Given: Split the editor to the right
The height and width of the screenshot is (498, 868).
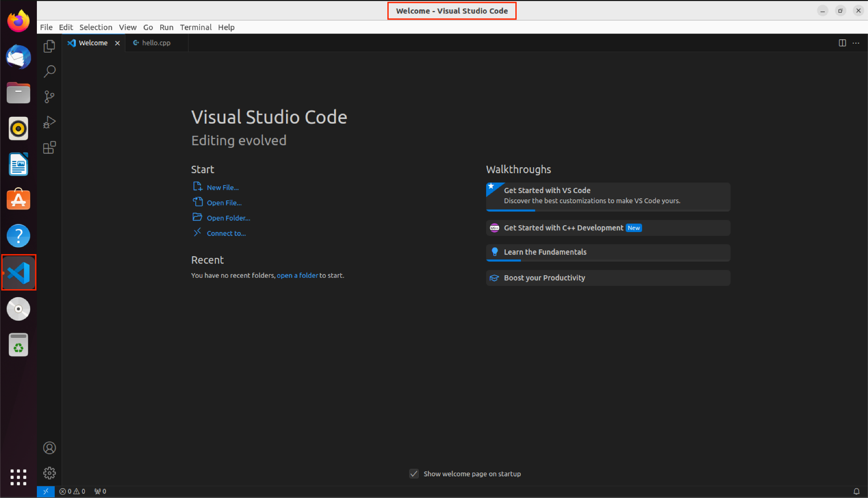Looking at the screenshot, I should (842, 43).
